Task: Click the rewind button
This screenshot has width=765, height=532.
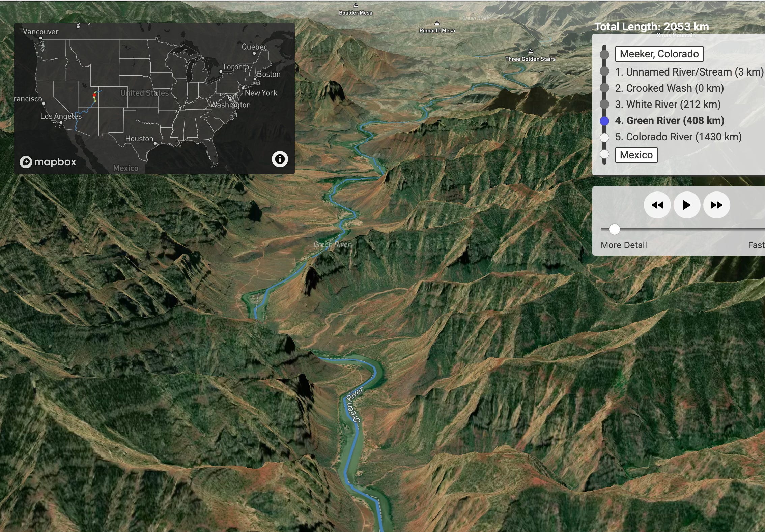Action: pos(657,205)
